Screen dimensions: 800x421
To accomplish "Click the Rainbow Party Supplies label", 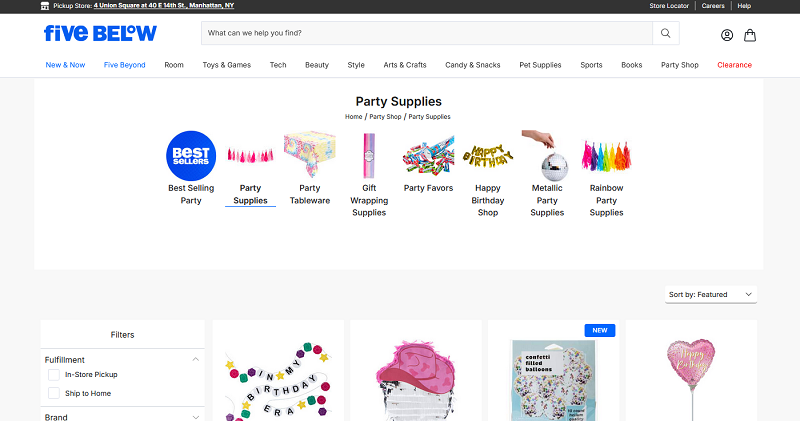I will click(x=606, y=201).
